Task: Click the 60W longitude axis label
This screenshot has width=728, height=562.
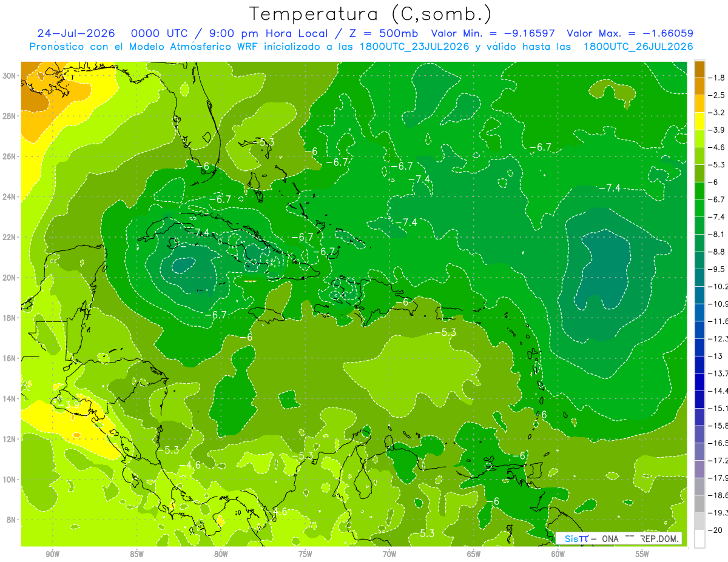Action: tap(558, 554)
